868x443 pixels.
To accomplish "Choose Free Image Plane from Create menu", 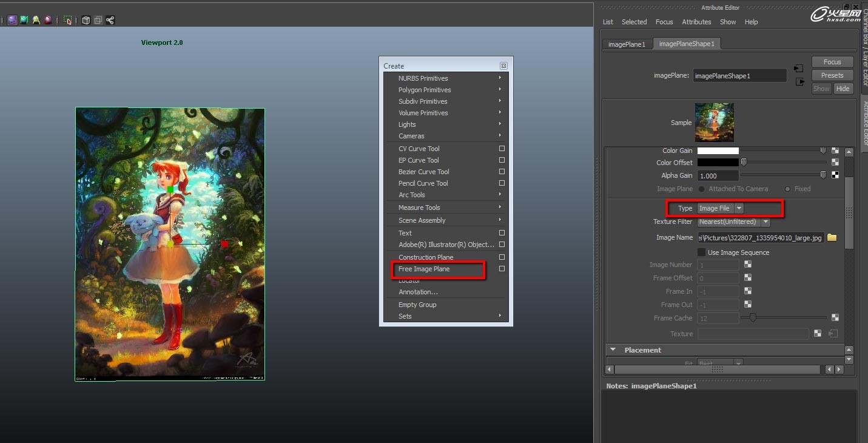I will tap(424, 269).
